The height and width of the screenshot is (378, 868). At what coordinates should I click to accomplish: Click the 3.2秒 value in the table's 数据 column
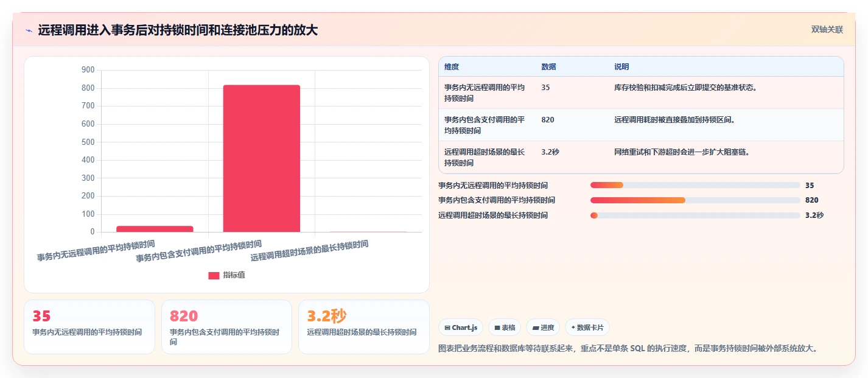[x=550, y=152]
